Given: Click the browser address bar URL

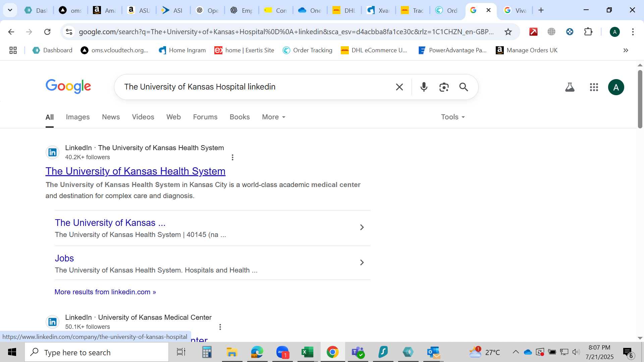Looking at the screenshot, I should tap(286, 32).
